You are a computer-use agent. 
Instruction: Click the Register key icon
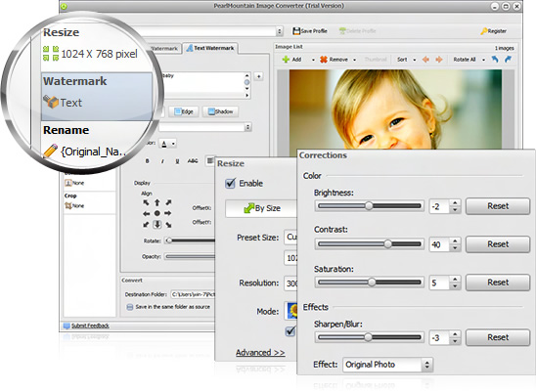(484, 31)
